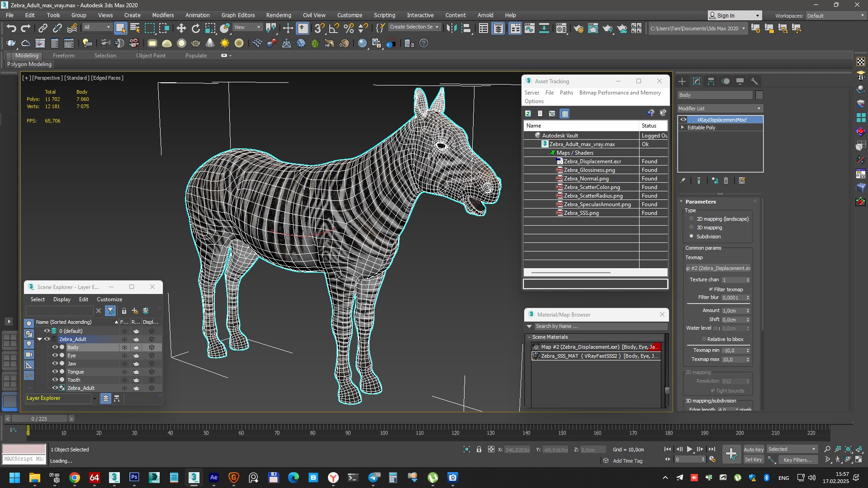Open Paths menu in Asset Tracking
Viewport: 868px width, 488px height.
point(566,92)
